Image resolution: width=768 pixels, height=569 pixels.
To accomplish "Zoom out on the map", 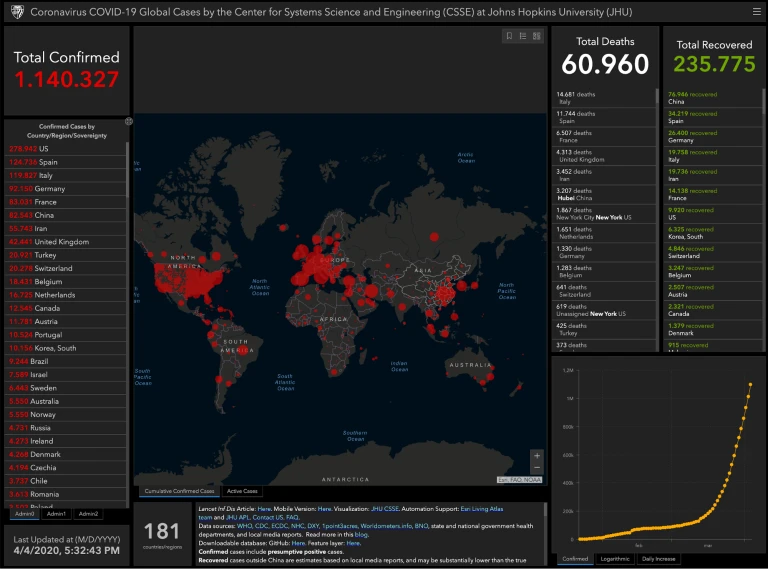I will [537, 468].
